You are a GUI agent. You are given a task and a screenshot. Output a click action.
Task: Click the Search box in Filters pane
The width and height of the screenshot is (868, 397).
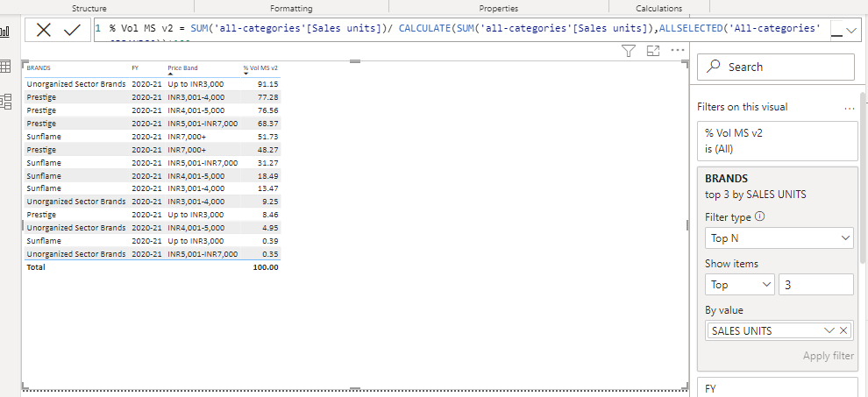point(776,67)
